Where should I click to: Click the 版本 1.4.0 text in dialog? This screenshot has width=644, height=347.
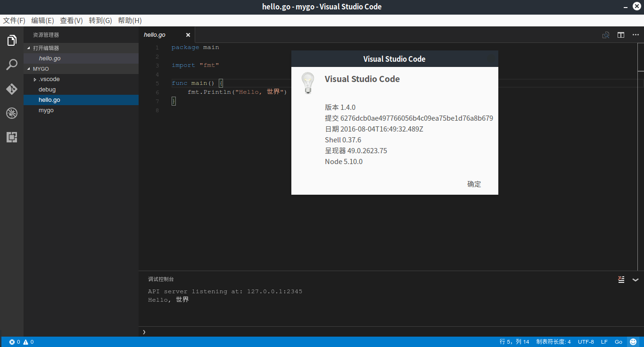click(x=340, y=107)
